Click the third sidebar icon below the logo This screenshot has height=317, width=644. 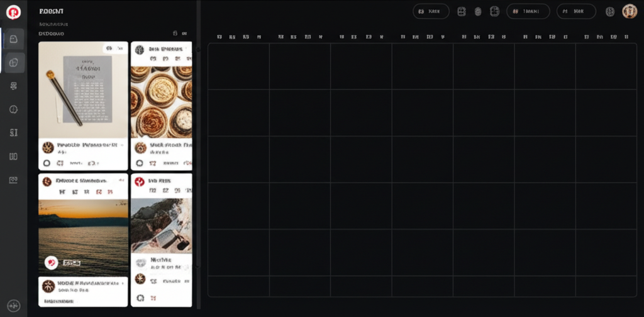tap(14, 86)
